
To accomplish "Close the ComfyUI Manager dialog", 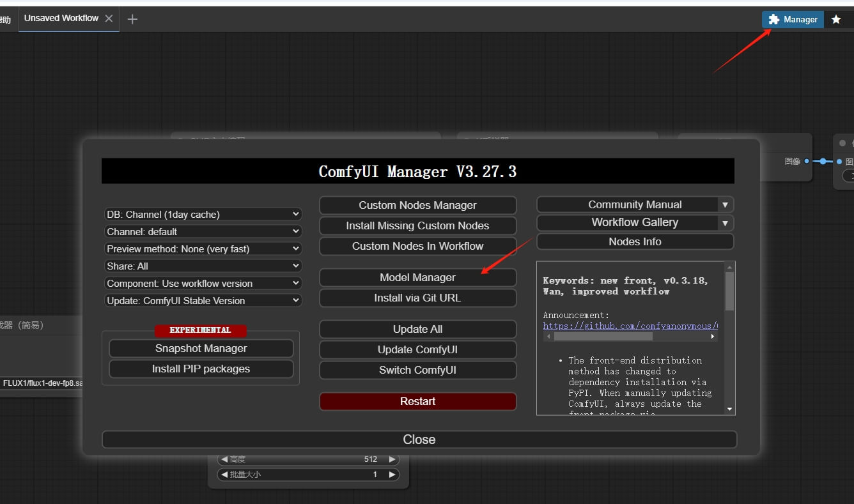I will coord(419,439).
